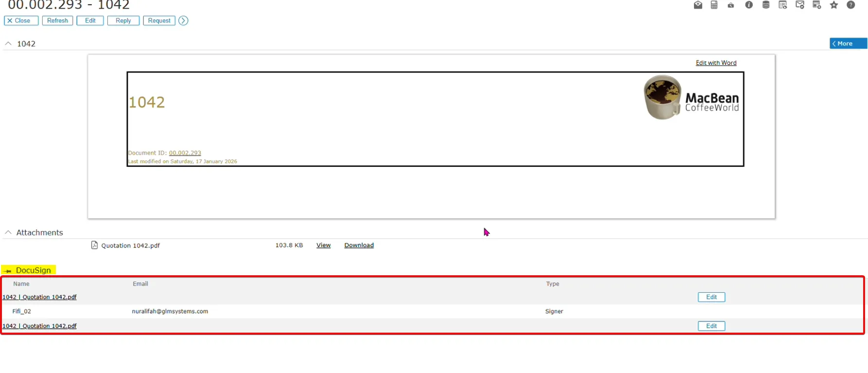Select the Quotation 1042.pdf attachment name
Viewport: 868px width, 373px height.
click(x=130, y=246)
